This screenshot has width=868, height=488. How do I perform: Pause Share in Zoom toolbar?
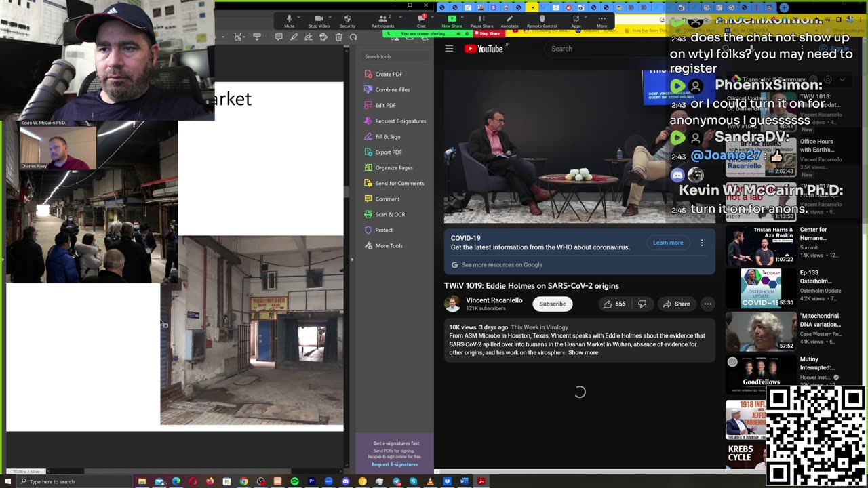click(481, 21)
